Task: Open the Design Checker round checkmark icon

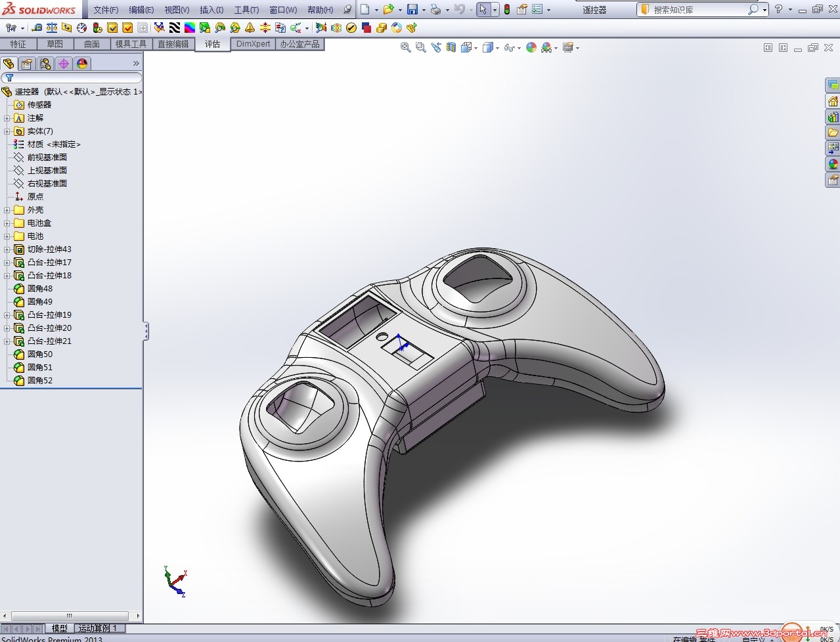Action: [x=351, y=28]
